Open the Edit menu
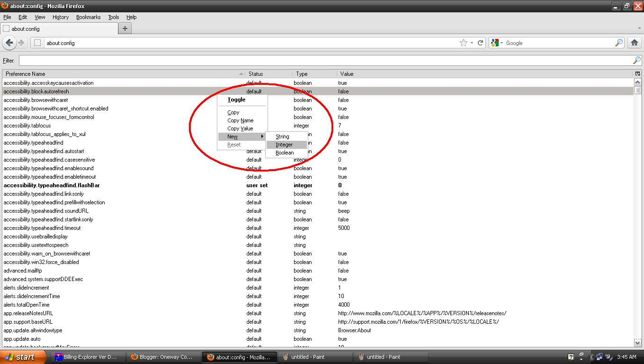Image resolution: width=644 pixels, height=364 pixels. pos(23,17)
